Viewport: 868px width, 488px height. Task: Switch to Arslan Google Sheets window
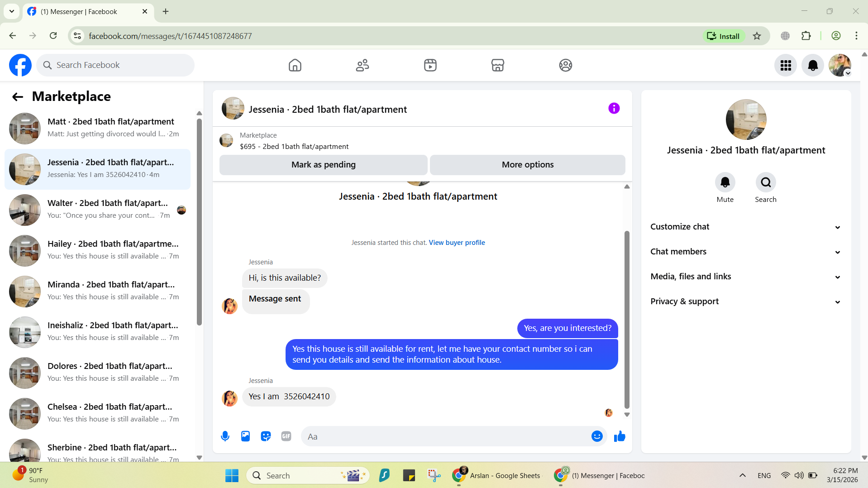(x=497, y=475)
